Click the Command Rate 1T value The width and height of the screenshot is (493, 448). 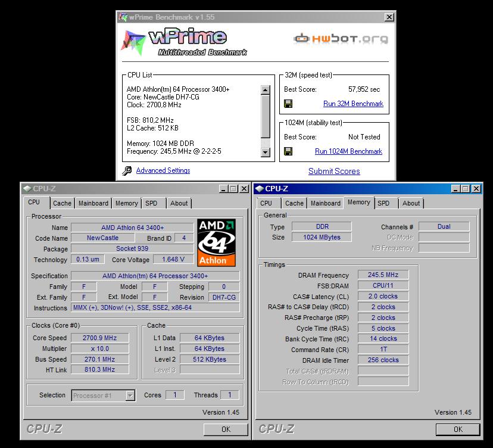point(383,349)
